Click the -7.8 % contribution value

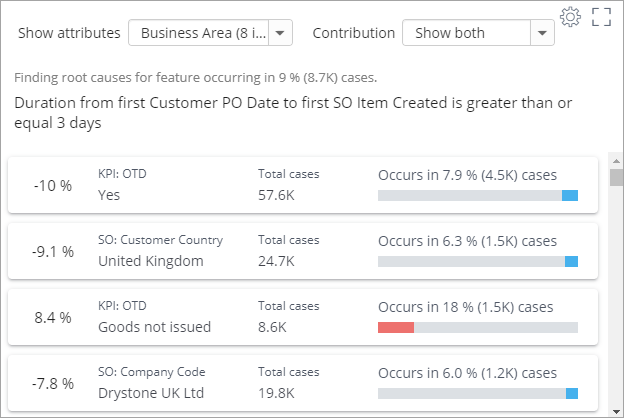point(53,384)
